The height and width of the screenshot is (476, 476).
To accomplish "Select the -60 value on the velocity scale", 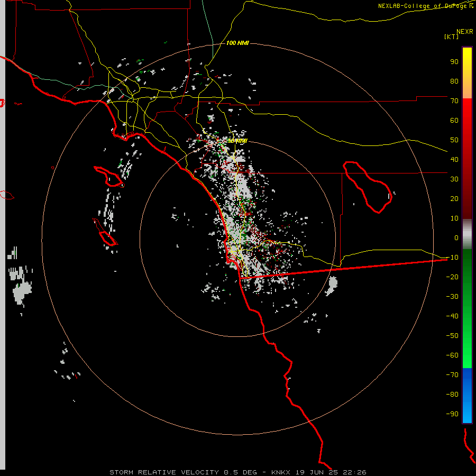I will [x=452, y=355].
